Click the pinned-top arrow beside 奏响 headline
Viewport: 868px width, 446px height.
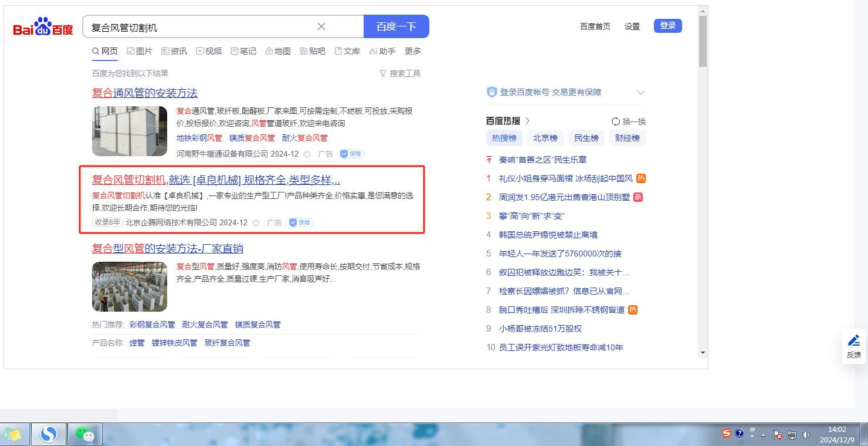pyautogui.click(x=489, y=160)
